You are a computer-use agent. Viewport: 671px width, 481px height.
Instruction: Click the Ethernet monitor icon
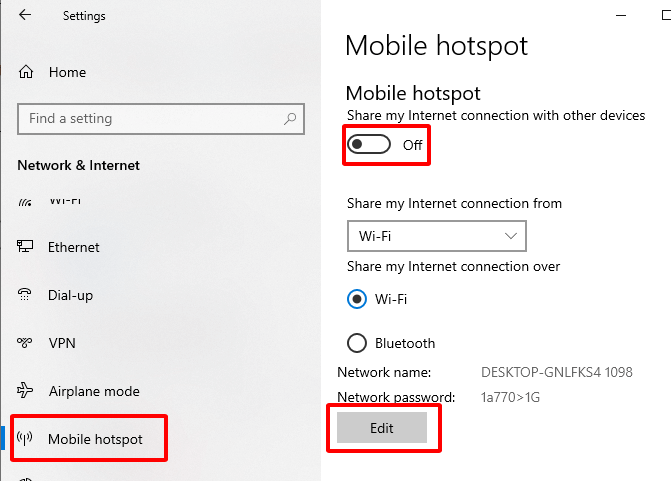coord(26,247)
